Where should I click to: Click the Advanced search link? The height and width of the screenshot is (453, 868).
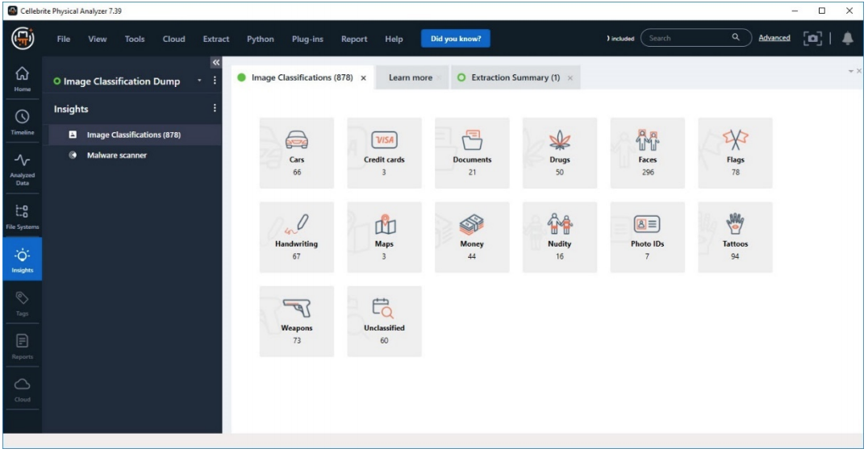coord(774,38)
